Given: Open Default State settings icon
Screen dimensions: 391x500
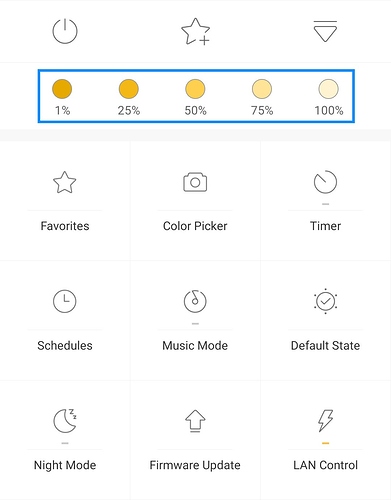Looking at the screenshot, I should pyautogui.click(x=325, y=301).
